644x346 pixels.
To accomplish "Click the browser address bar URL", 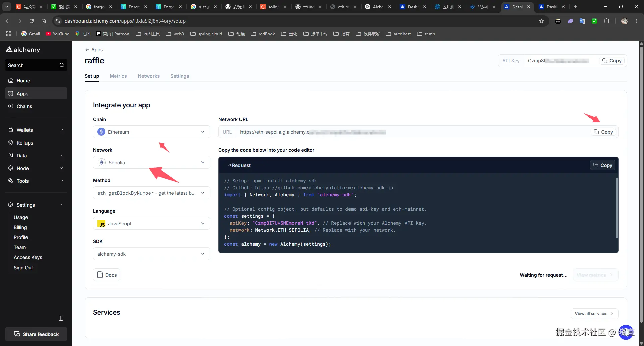I will [125, 21].
